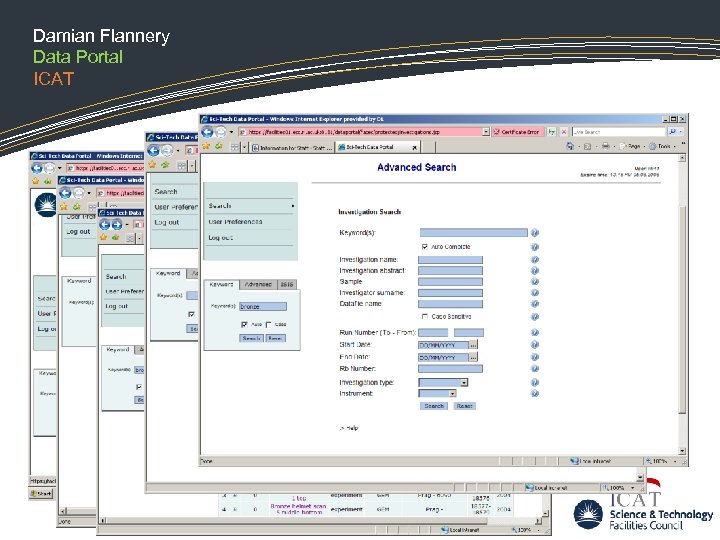This screenshot has height=540, width=720.
Task: Enable the Case Sensitive checkbox
Action: click(425, 316)
